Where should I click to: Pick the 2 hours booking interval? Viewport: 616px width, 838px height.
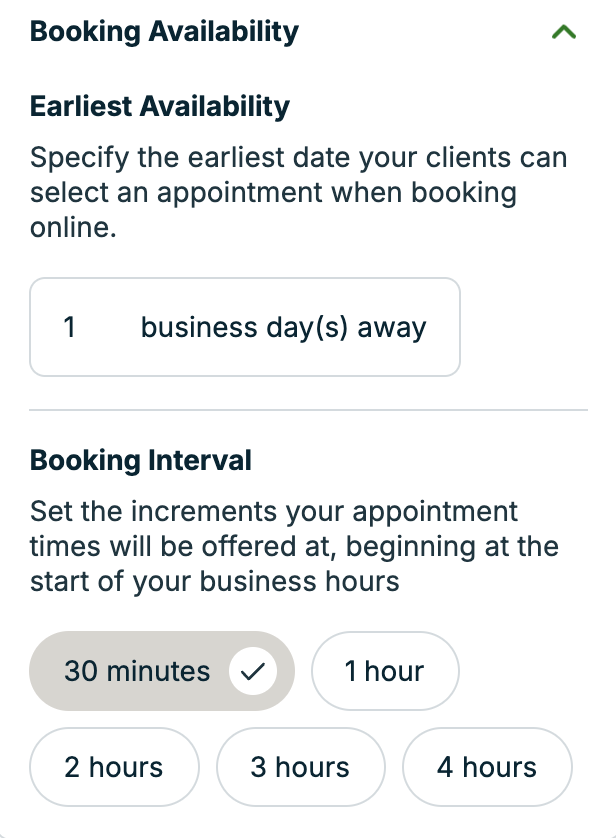coord(114,767)
